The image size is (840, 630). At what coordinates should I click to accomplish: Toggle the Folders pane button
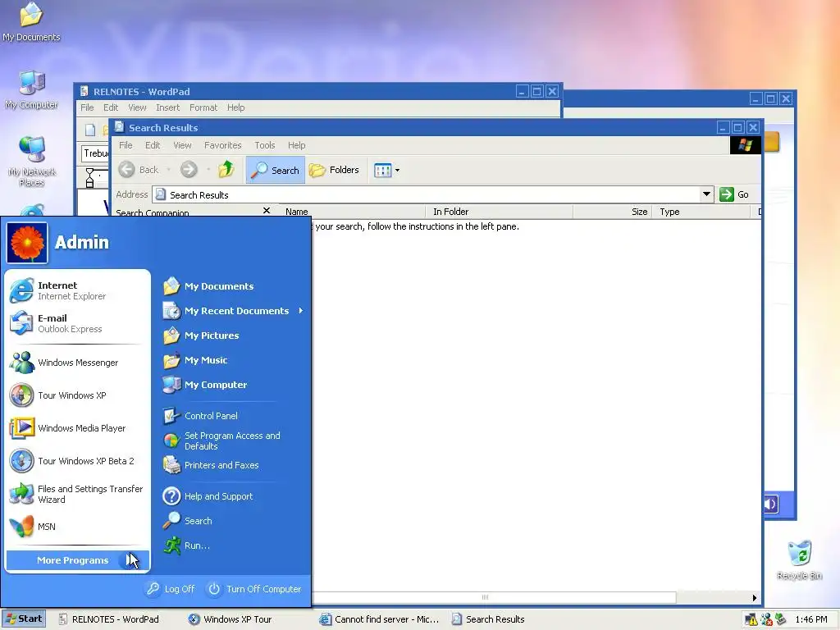pos(335,170)
